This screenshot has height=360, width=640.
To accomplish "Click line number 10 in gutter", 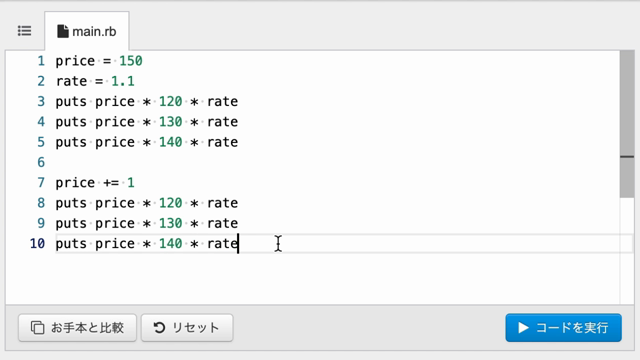I will tap(37, 243).
